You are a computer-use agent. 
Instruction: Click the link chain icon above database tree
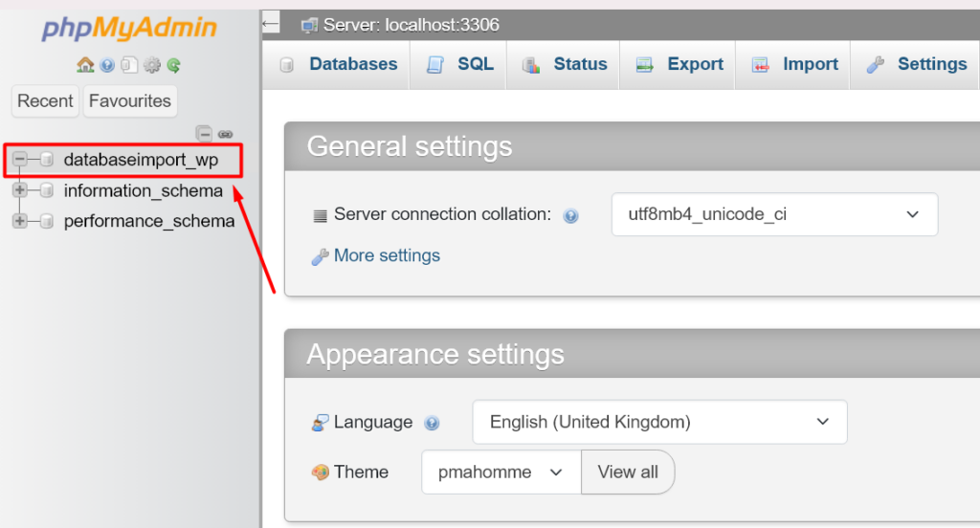[x=226, y=134]
